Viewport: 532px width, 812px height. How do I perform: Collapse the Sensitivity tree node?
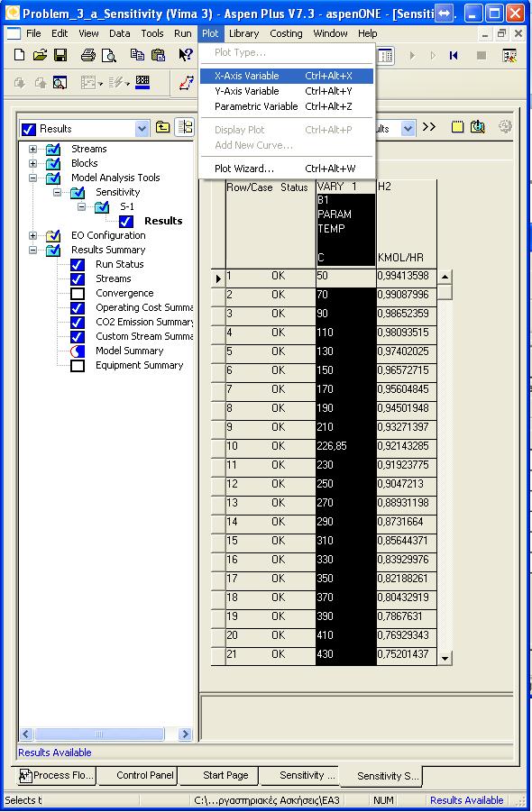point(57,193)
